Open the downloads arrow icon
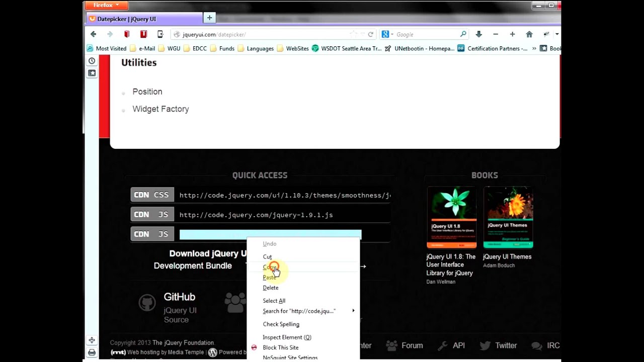Image resolution: width=644 pixels, height=362 pixels. pos(479,34)
